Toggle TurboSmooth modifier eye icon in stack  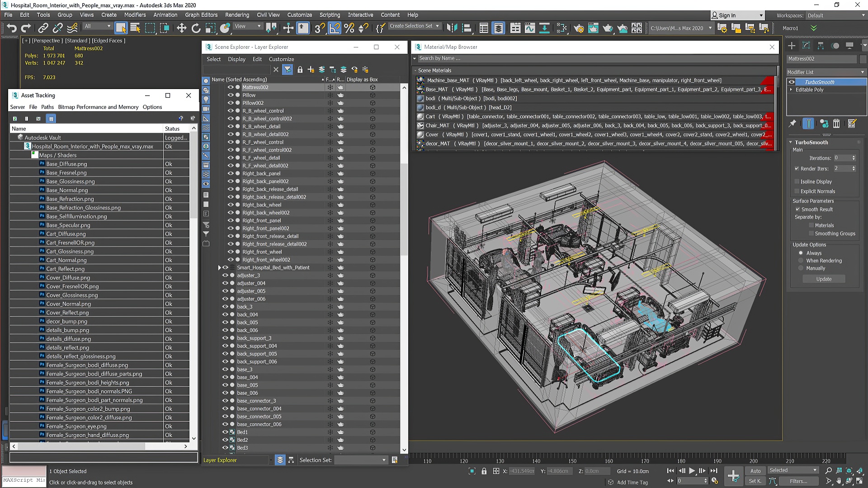pyautogui.click(x=792, y=82)
